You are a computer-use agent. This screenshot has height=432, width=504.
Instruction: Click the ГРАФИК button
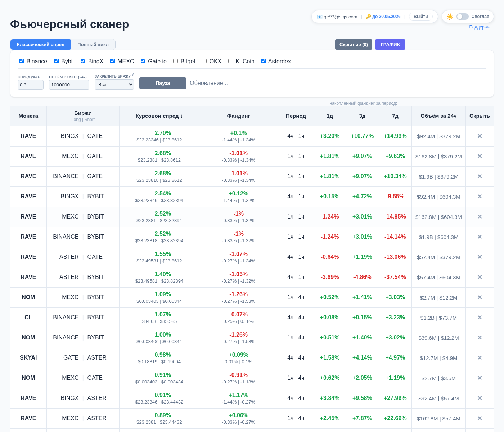390,45
